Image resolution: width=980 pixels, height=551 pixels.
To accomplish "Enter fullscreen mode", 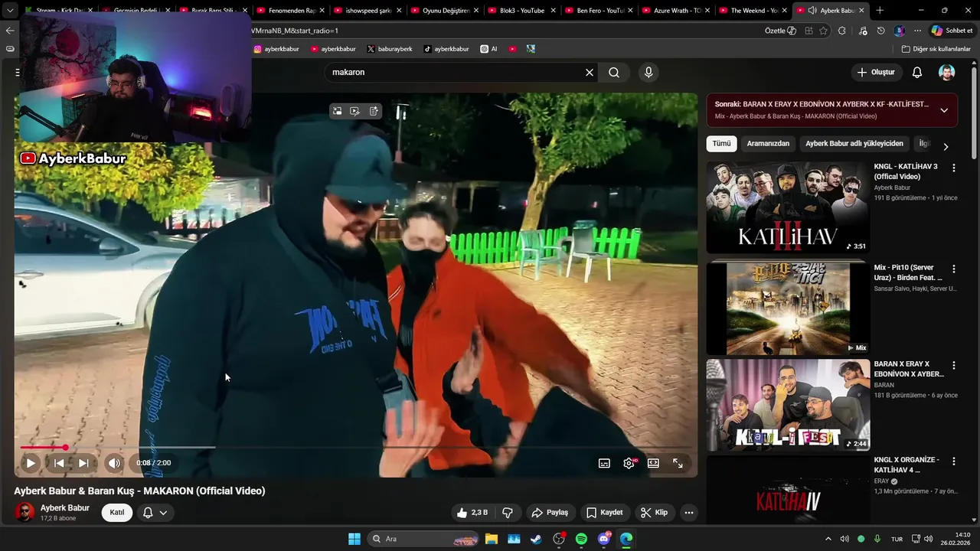I will click(678, 463).
